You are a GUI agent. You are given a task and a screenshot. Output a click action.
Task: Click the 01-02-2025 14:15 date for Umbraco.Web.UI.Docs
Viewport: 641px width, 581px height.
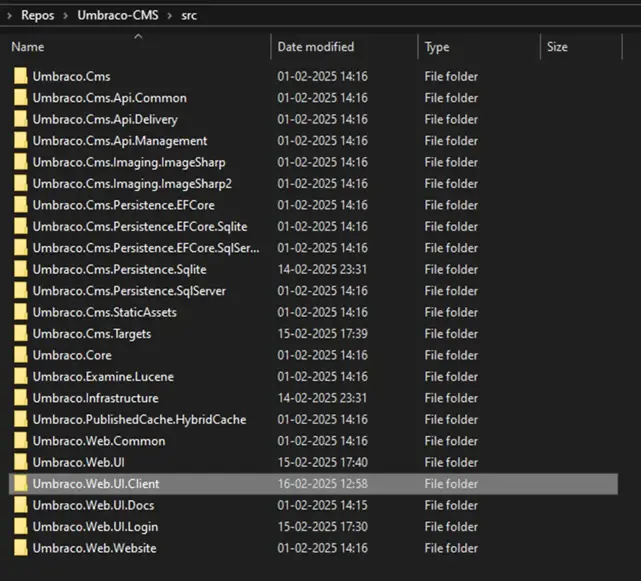(323, 505)
